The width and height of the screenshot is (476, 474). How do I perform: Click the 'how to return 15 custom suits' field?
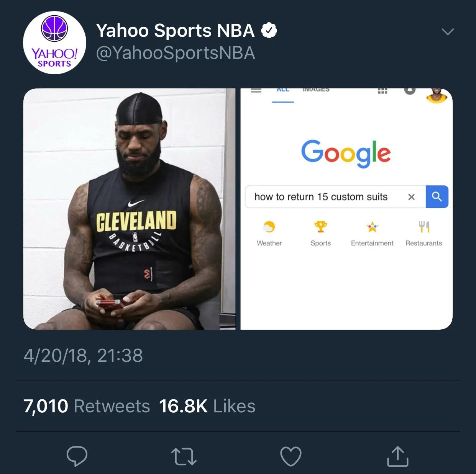[321, 197]
